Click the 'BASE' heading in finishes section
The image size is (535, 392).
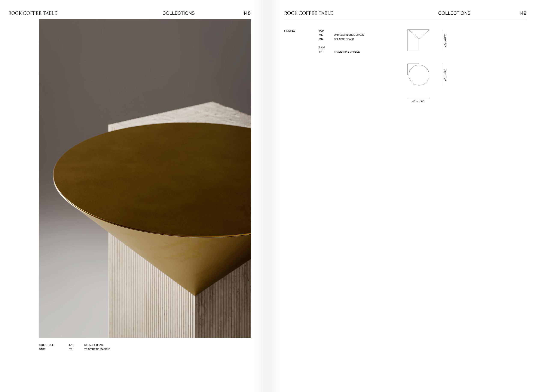(322, 47)
